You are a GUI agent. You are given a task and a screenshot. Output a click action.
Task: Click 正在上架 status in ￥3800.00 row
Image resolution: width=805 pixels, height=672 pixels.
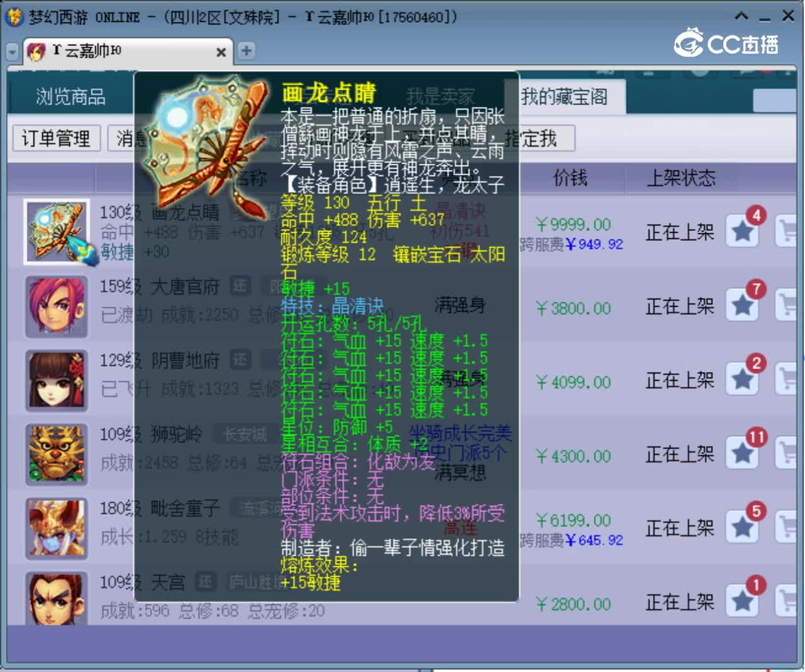[680, 306]
